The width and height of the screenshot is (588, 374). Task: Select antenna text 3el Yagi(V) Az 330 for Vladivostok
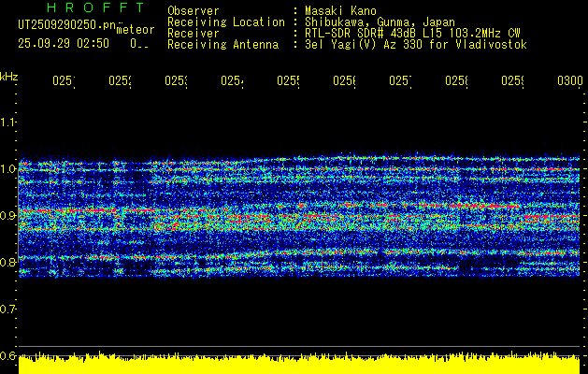[x=416, y=45]
